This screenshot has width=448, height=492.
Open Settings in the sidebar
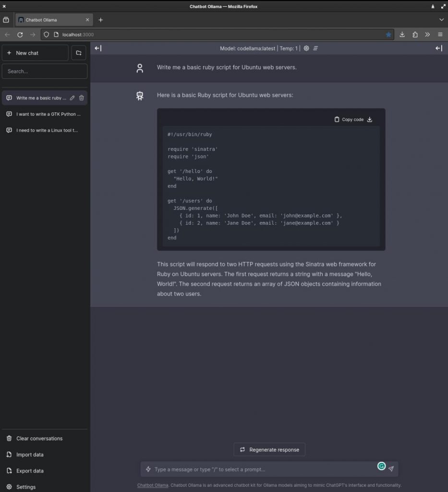pos(45,487)
